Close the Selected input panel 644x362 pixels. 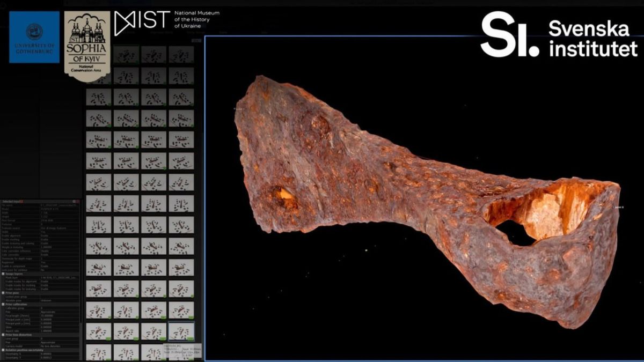pyautogui.click(x=78, y=201)
